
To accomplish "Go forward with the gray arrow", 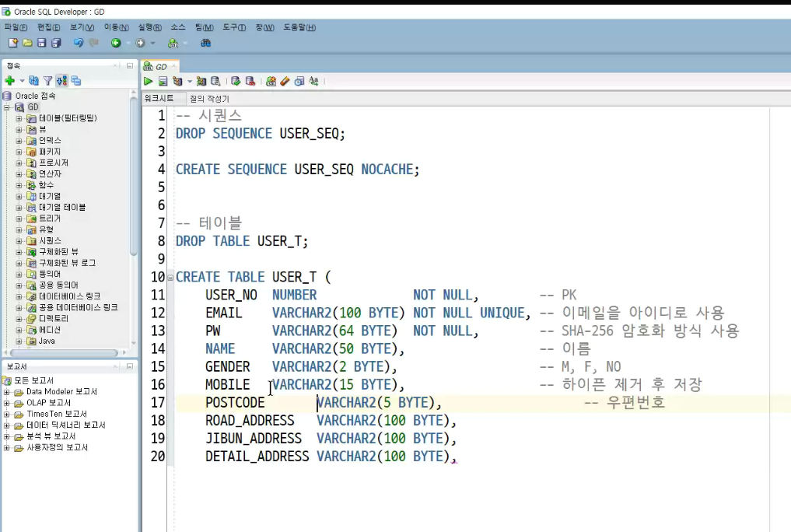I will point(140,43).
